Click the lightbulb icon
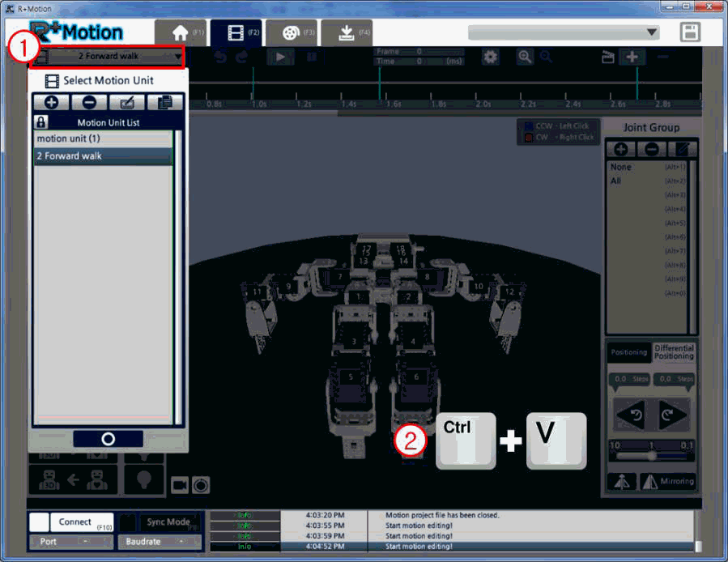This screenshot has height=562, width=728. [144, 479]
